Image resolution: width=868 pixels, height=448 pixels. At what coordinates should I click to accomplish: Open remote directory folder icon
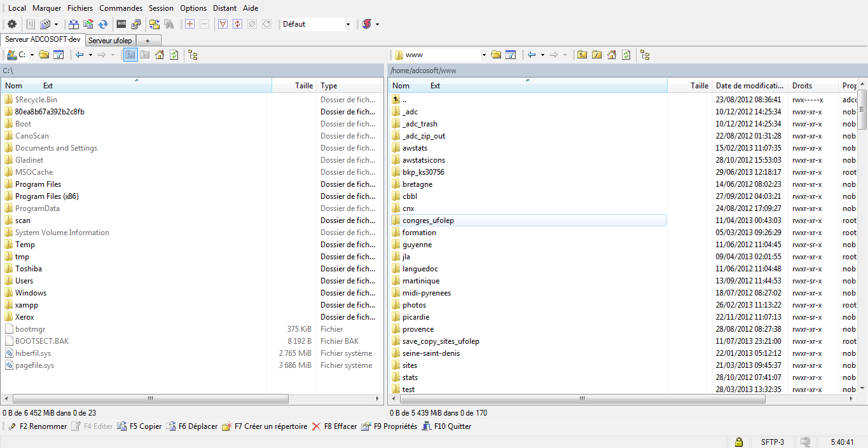click(x=496, y=55)
